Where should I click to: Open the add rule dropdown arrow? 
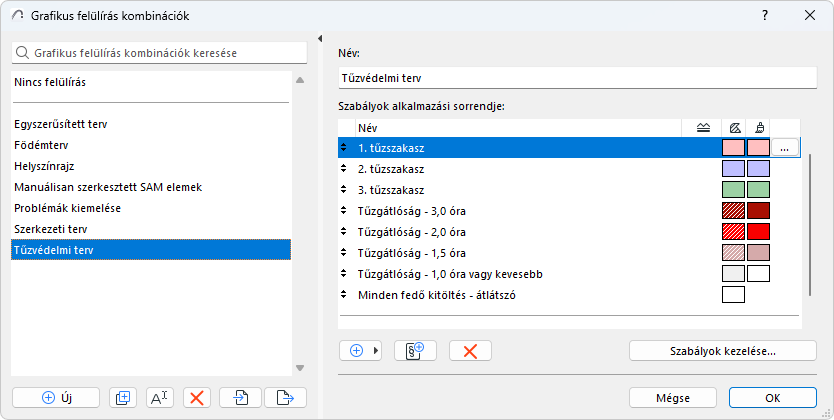point(376,350)
